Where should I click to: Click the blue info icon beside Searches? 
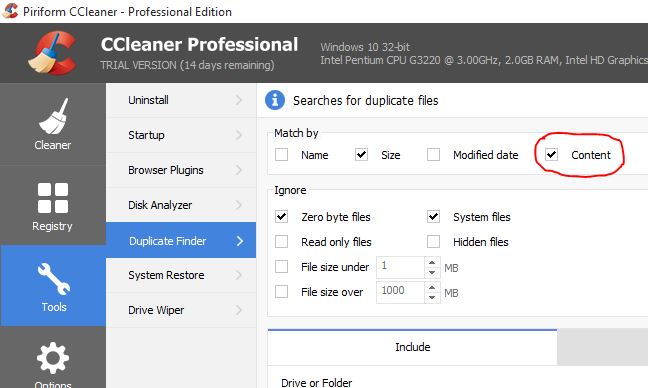275,100
